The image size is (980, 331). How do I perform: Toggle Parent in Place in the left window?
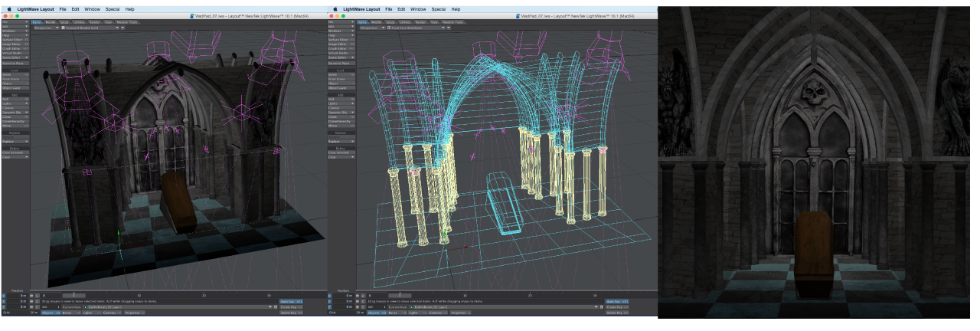coord(15,63)
